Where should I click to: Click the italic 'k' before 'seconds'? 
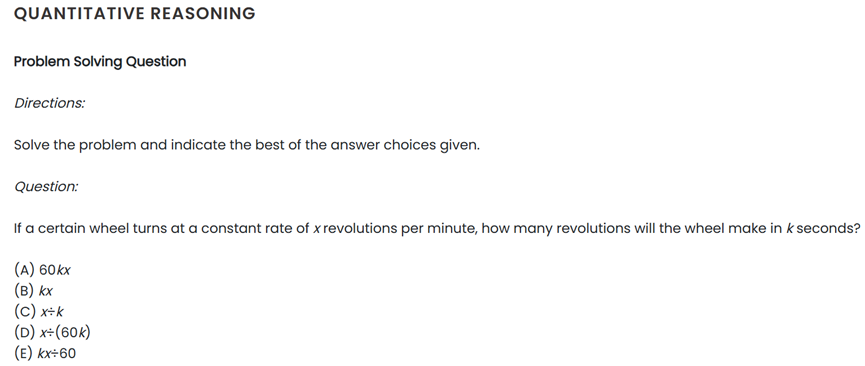click(x=789, y=229)
